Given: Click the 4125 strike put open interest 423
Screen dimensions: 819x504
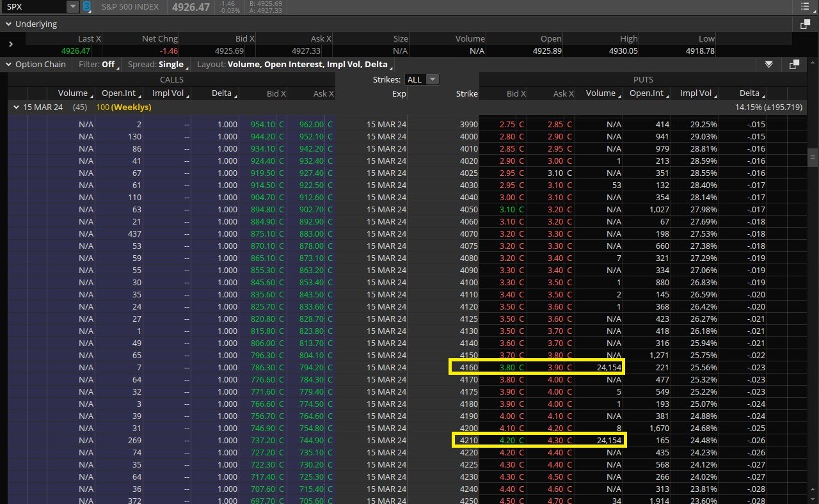Looking at the screenshot, I should pyautogui.click(x=662, y=319).
